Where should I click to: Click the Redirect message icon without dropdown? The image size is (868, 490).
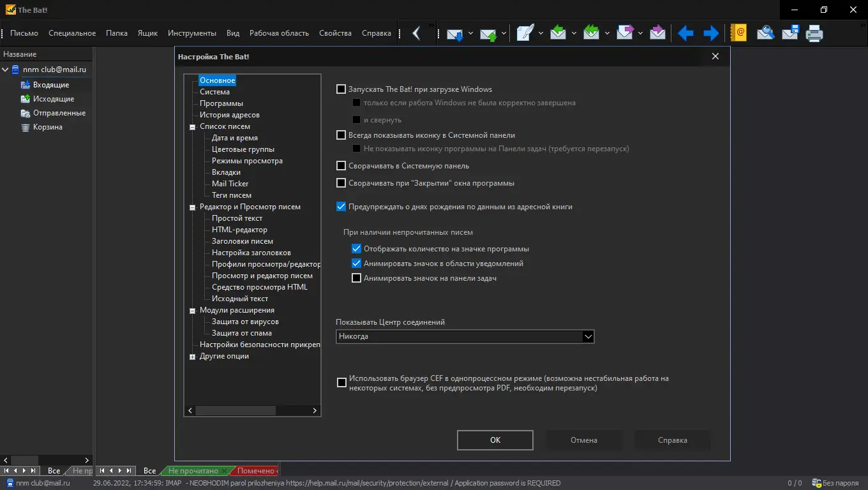pyautogui.click(x=657, y=33)
